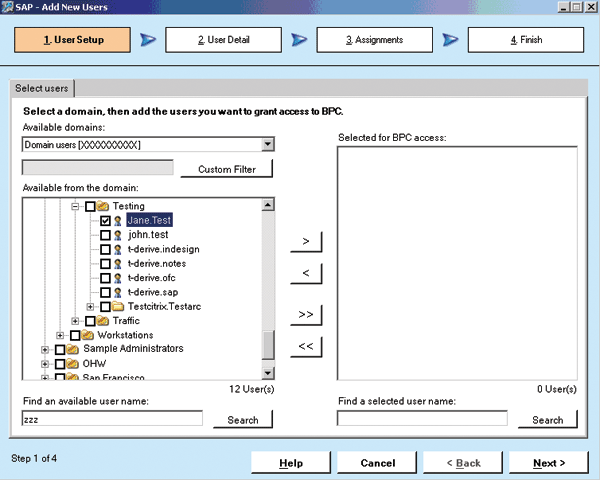The height and width of the screenshot is (480, 600).
Task: Search for an available user name
Action: pos(243,420)
